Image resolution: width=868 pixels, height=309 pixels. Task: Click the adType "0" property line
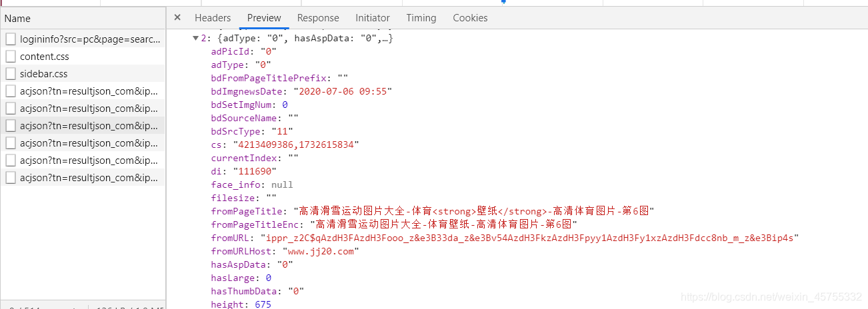click(241, 65)
